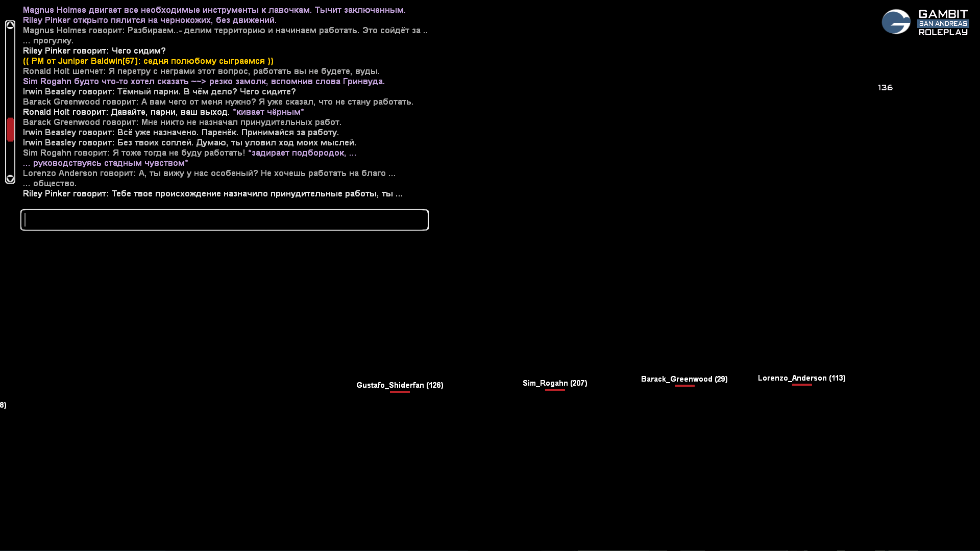The height and width of the screenshot is (551, 980).
Task: Click the Gambit round logo icon
Action: pos(896,22)
